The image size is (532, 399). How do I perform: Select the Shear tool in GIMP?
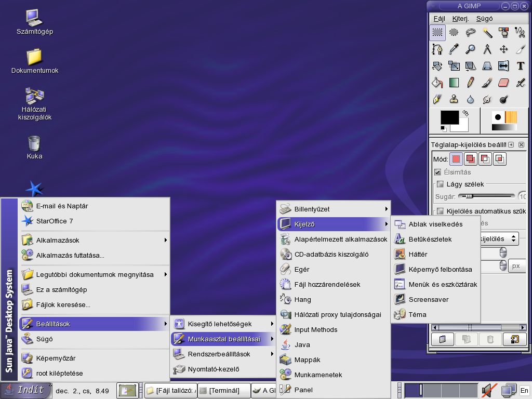pyautogui.click(x=470, y=66)
